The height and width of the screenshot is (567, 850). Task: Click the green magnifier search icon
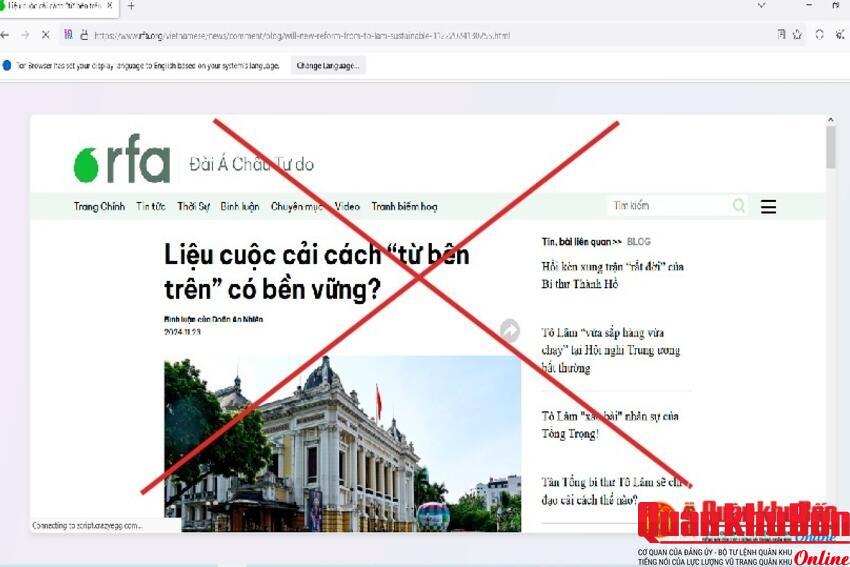tap(738, 205)
